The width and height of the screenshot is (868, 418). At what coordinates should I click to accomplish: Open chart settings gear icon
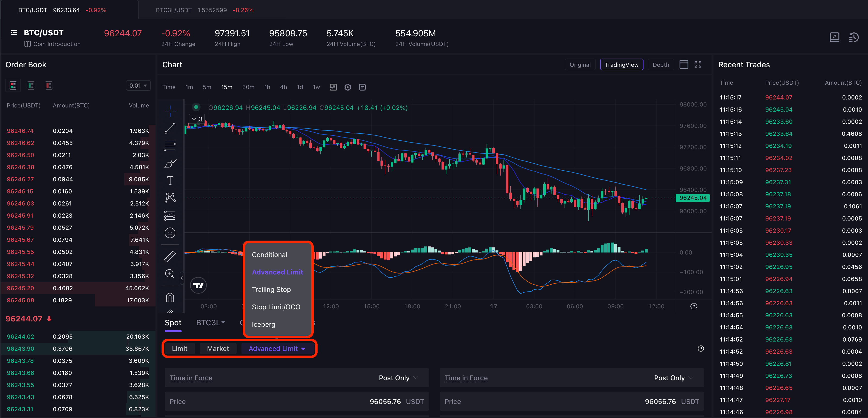click(347, 87)
